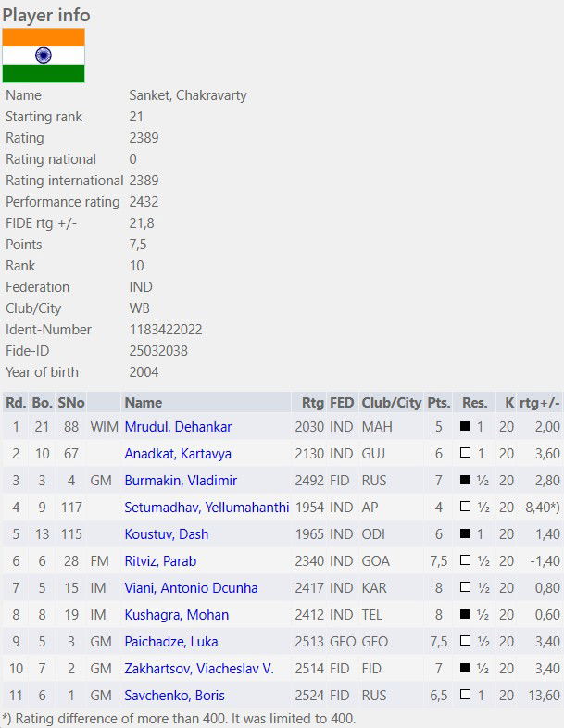Click the India flag image

[44, 56]
